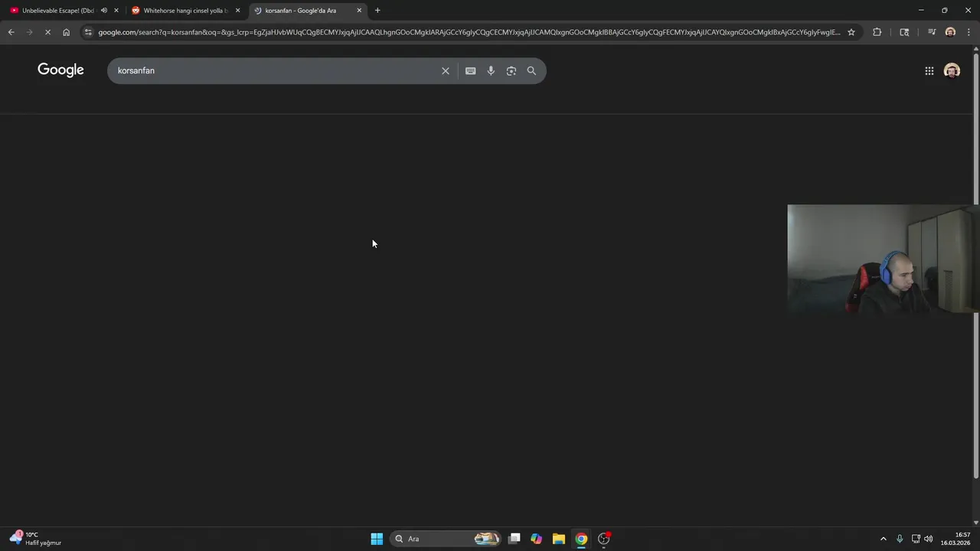Screen dimensions: 980x551
Task: Search by image with Google Lens camera
Action: pos(511,70)
